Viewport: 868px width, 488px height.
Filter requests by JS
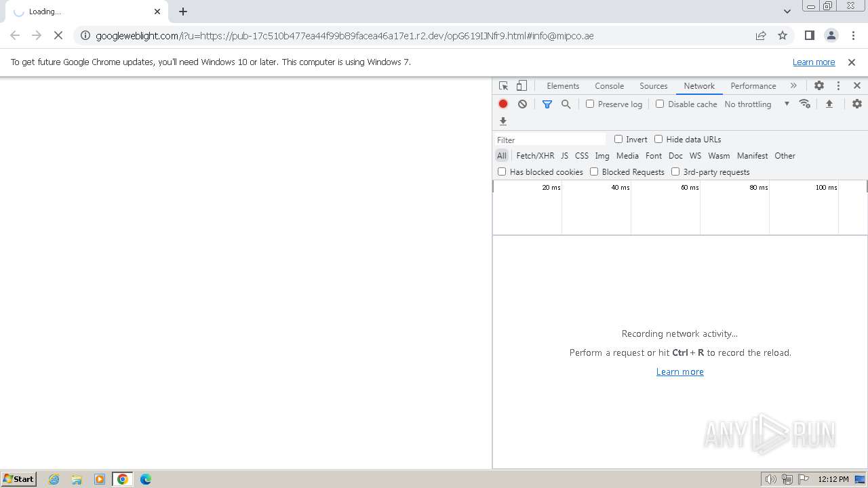564,156
